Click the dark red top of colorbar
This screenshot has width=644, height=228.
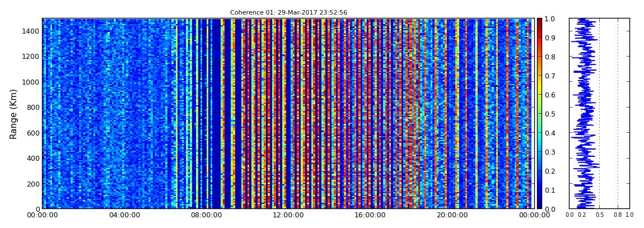[x=539, y=21]
